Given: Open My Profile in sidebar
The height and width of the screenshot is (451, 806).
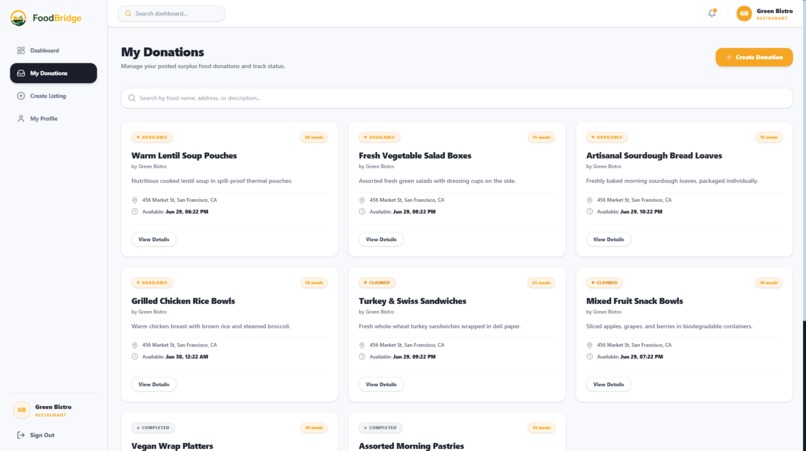Looking at the screenshot, I should (x=53, y=118).
